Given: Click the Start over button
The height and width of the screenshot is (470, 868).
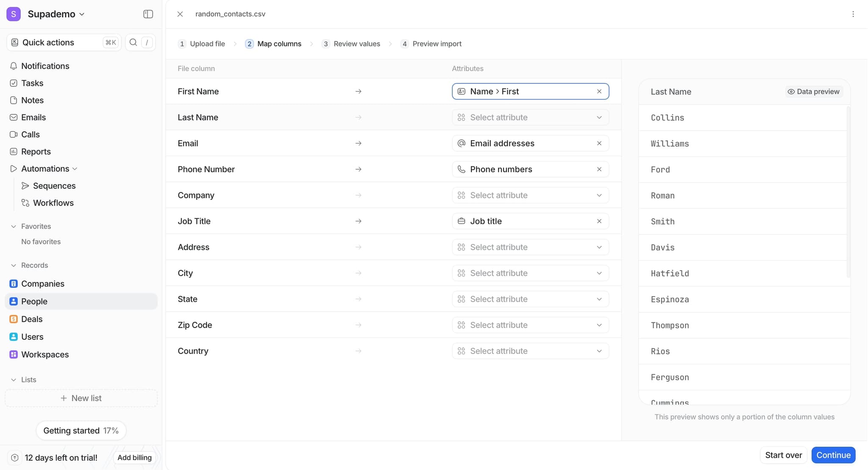Looking at the screenshot, I should pyautogui.click(x=783, y=455).
